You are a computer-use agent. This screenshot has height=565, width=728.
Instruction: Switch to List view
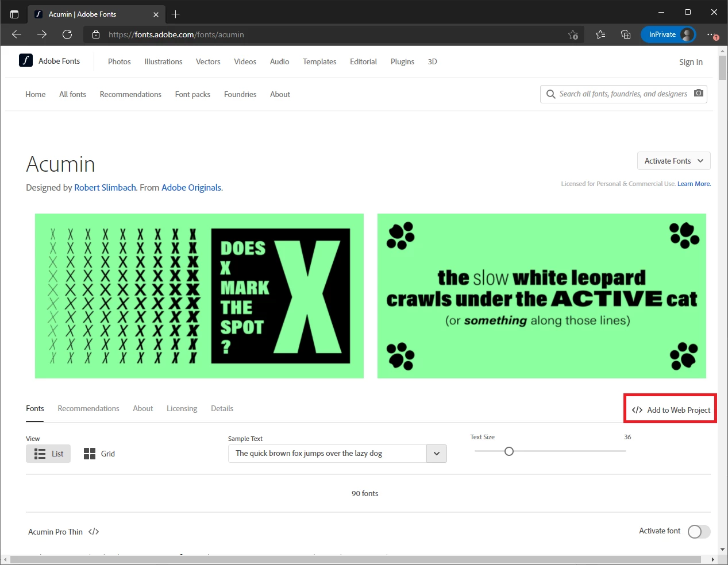click(x=48, y=454)
